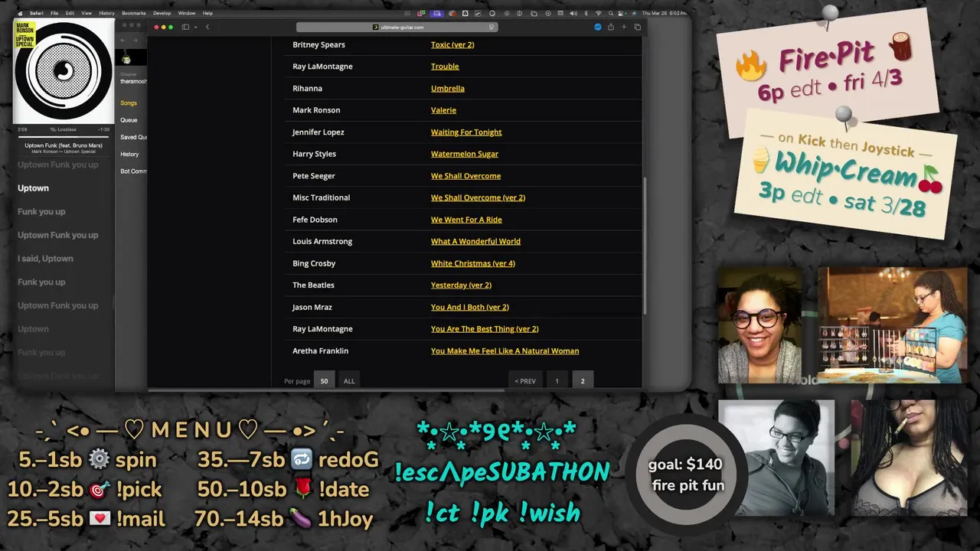Open the Develop menu

162,13
